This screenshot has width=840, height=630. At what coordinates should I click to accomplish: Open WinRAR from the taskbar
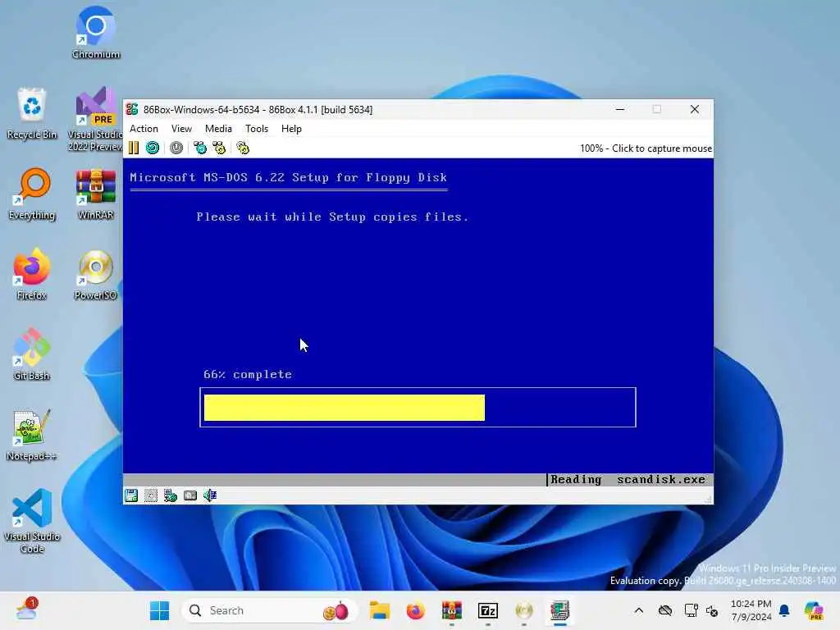coord(452,610)
